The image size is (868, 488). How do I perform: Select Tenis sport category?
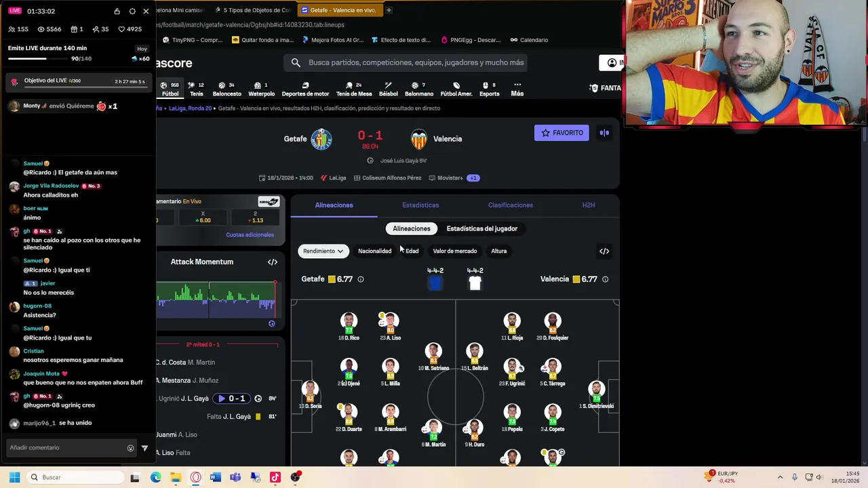coord(197,89)
